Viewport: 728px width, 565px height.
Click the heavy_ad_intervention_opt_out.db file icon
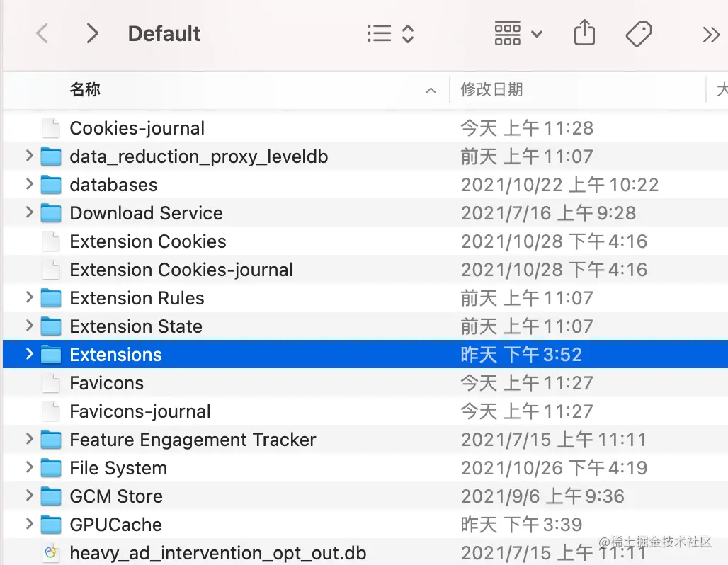[x=51, y=553]
